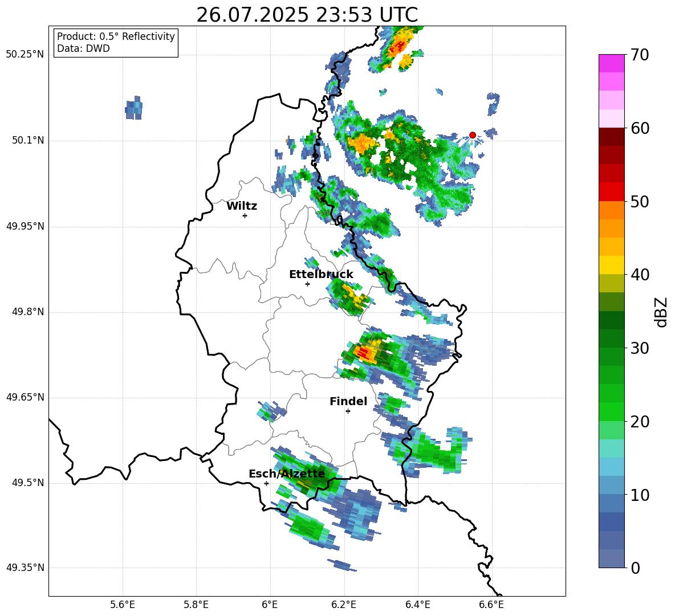Click the Esch/Alzette location cross marker
This screenshot has width=675, height=616.
(x=266, y=483)
